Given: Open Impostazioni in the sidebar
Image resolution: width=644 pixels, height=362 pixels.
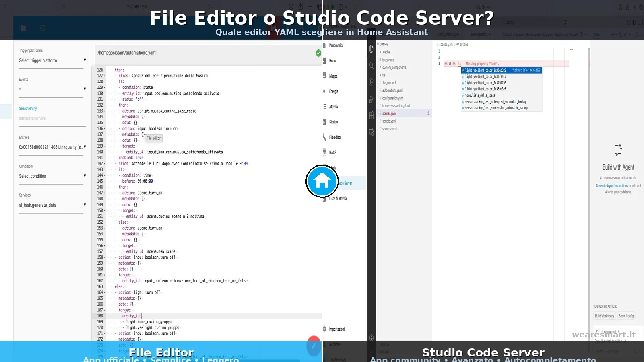Looking at the screenshot, I should 337,329.
